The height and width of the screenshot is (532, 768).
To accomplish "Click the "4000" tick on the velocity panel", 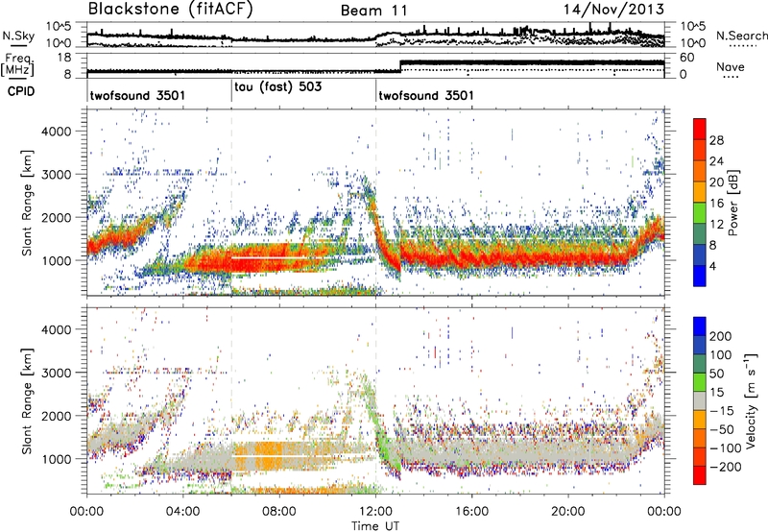I will [x=56, y=329].
